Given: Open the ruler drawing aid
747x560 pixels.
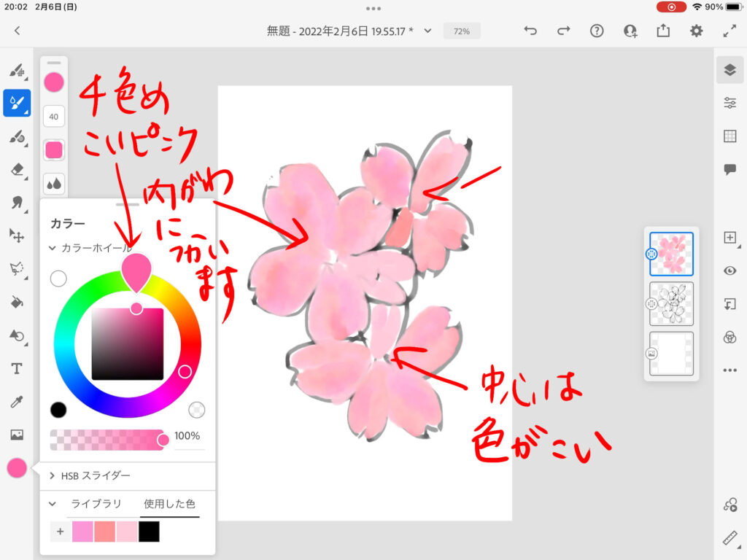Looking at the screenshot, I should 729,538.
